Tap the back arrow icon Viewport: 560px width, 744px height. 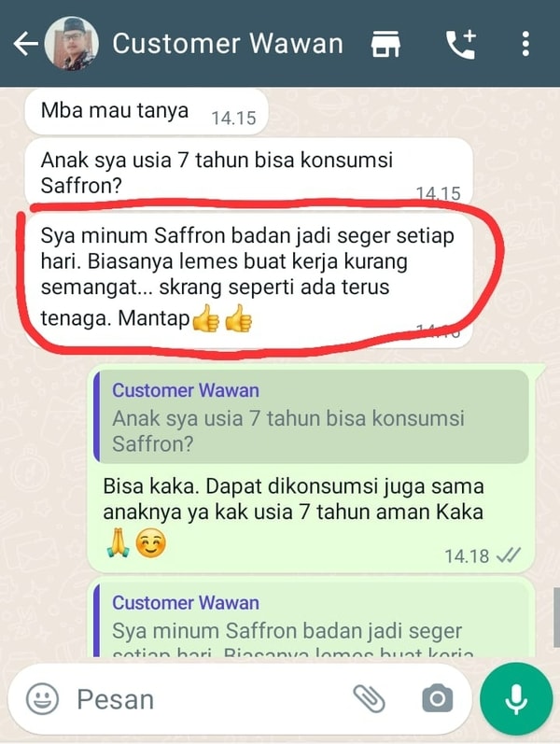[x=26, y=44]
